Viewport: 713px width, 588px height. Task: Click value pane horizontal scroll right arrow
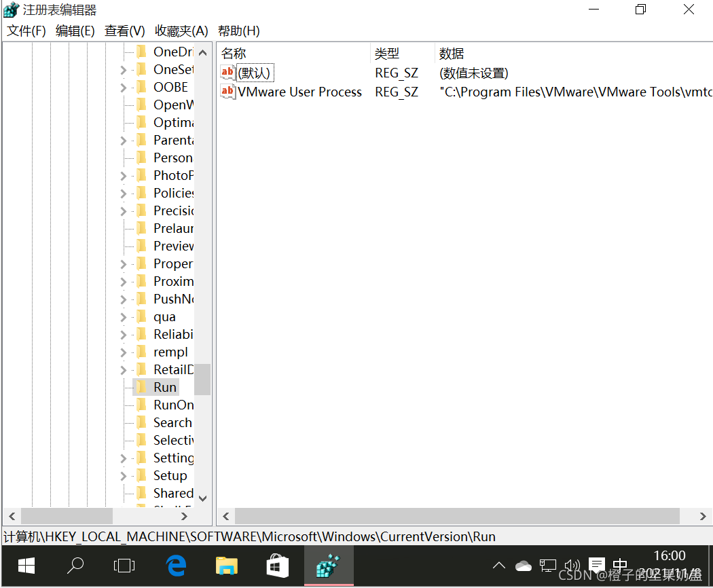click(703, 516)
